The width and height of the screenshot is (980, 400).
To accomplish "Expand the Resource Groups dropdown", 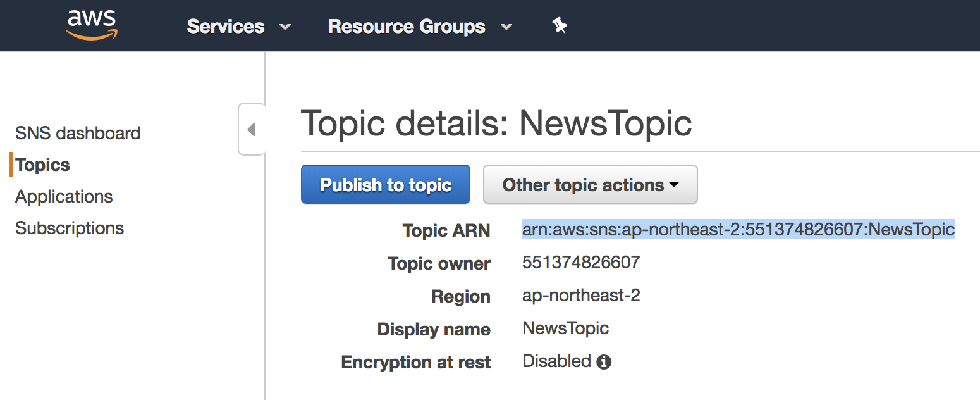I will (420, 27).
